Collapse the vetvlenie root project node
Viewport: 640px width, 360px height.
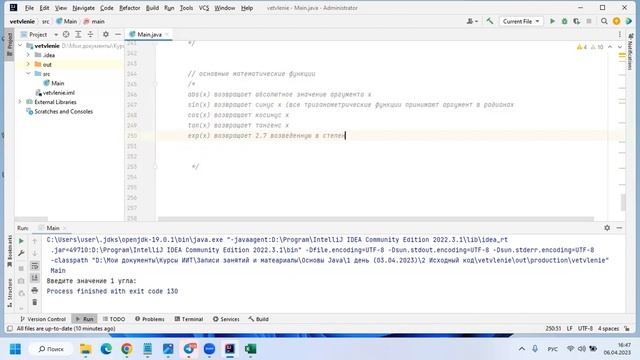pyautogui.click(x=20, y=46)
